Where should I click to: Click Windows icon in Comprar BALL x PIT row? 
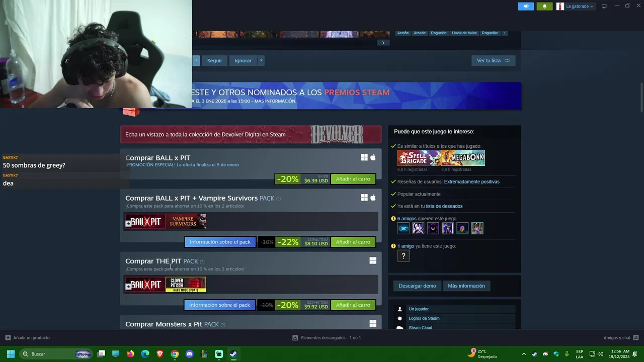click(x=364, y=157)
